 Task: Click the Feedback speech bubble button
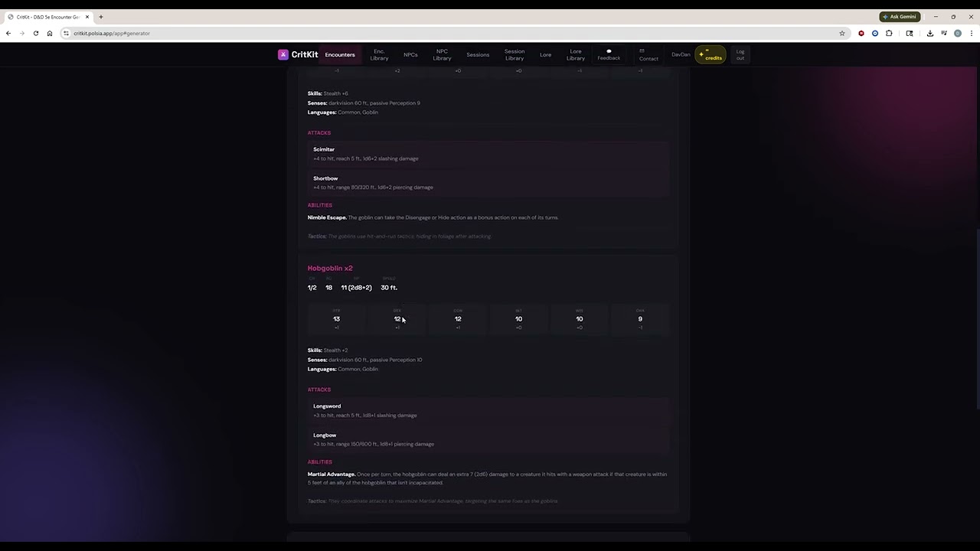pos(609,54)
